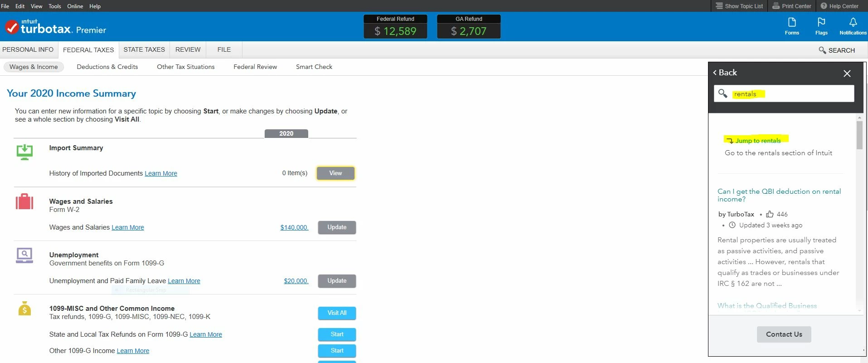Open the Help menu

(x=95, y=6)
